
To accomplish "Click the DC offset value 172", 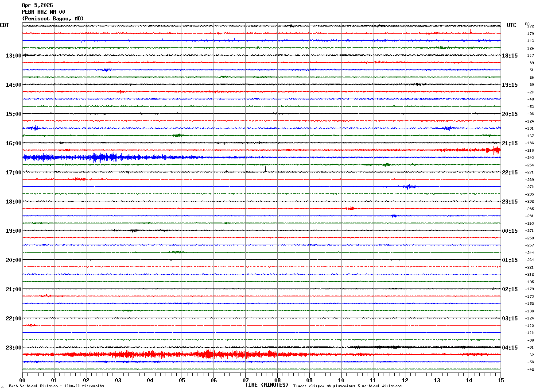I will click(531, 27).
